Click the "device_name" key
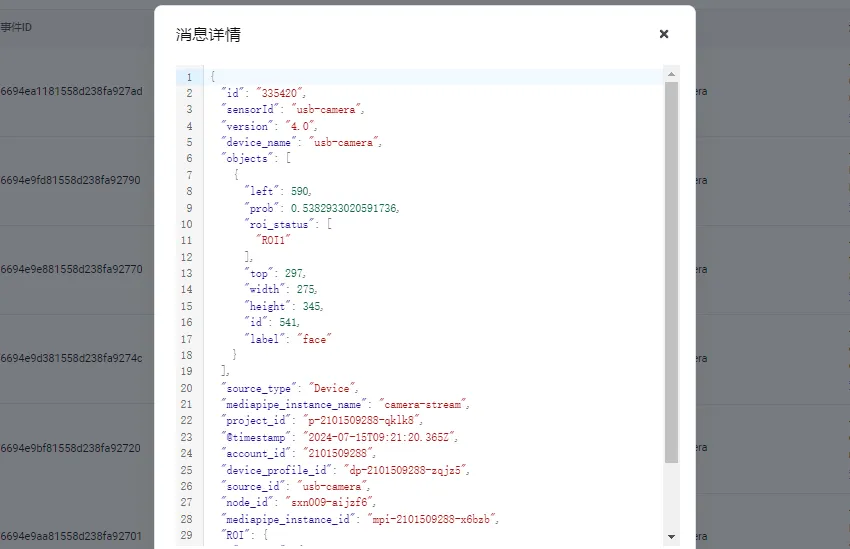The image size is (850, 549). click(x=258, y=143)
